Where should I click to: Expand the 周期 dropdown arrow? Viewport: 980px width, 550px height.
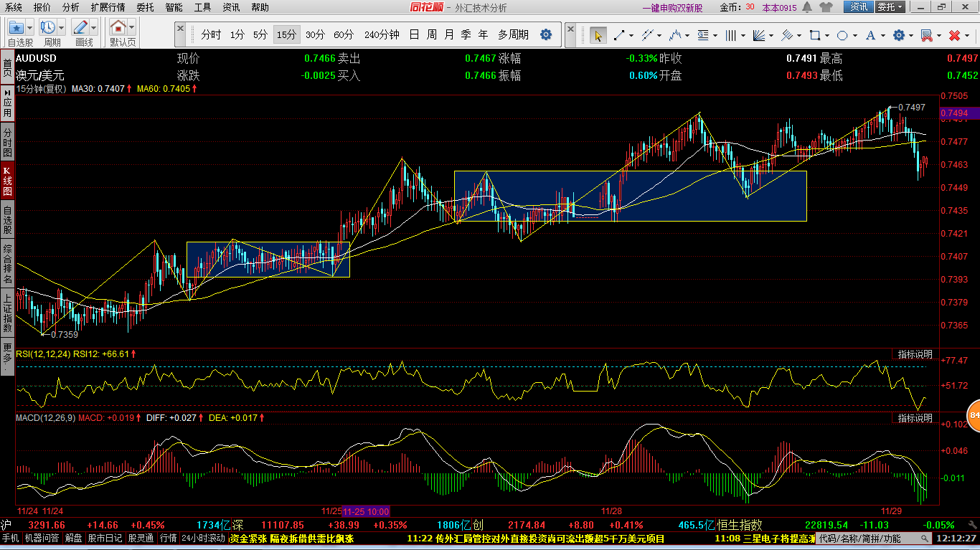click(x=61, y=27)
